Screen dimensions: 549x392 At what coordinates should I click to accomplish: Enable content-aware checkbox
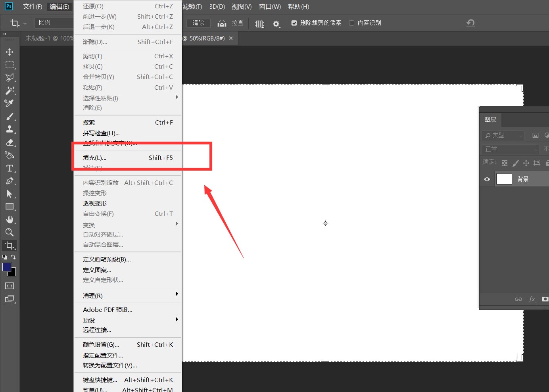click(351, 23)
